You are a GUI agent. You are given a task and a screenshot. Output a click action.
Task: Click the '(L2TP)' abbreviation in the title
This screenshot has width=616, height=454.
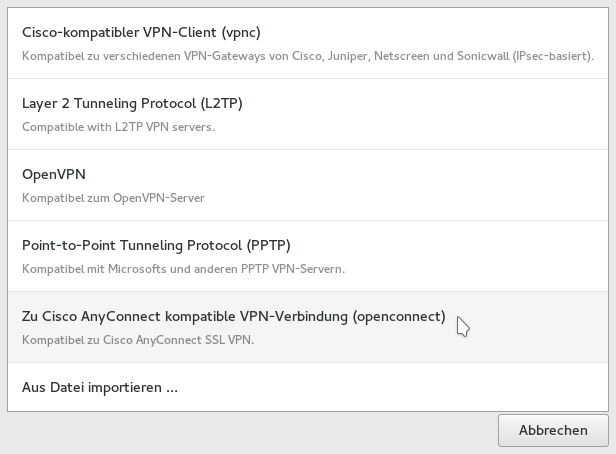[x=220, y=103]
